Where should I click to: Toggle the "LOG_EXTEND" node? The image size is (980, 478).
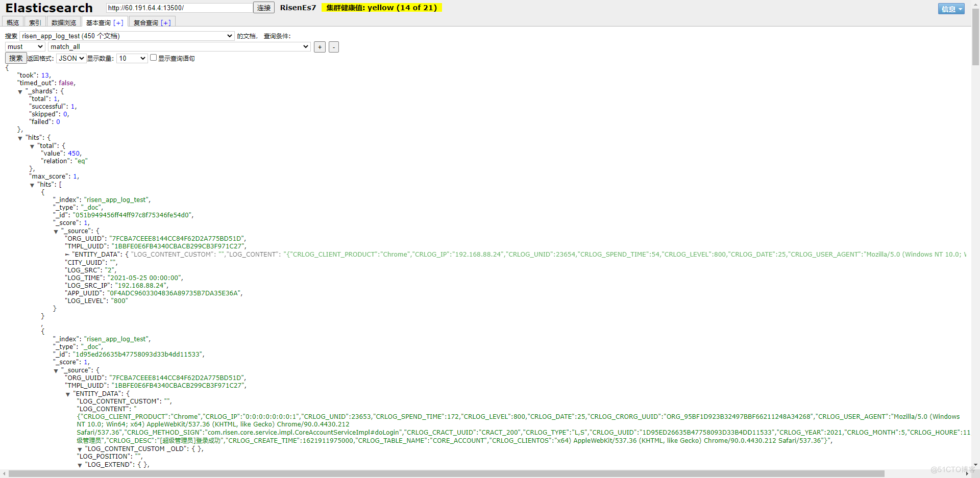(x=80, y=465)
